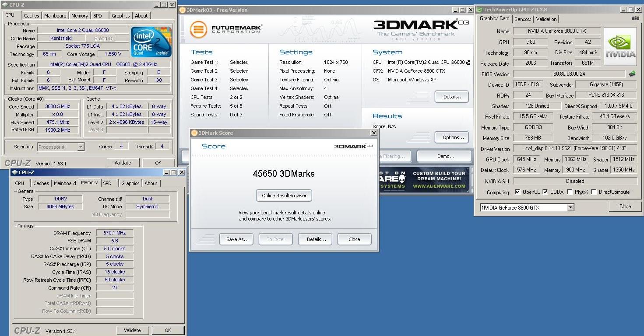644x336 pixels.
Task: Click the GPU-Z screenshot camera icon
Action: tap(635, 18)
